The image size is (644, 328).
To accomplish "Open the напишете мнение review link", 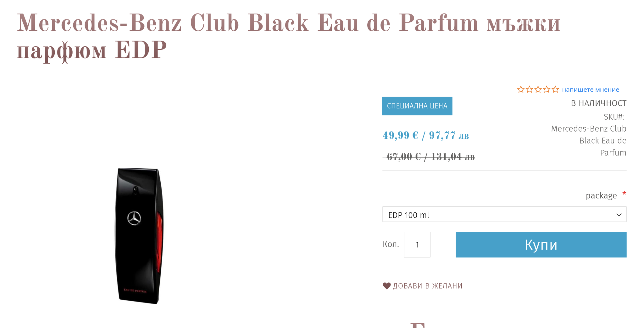I will point(591,90).
